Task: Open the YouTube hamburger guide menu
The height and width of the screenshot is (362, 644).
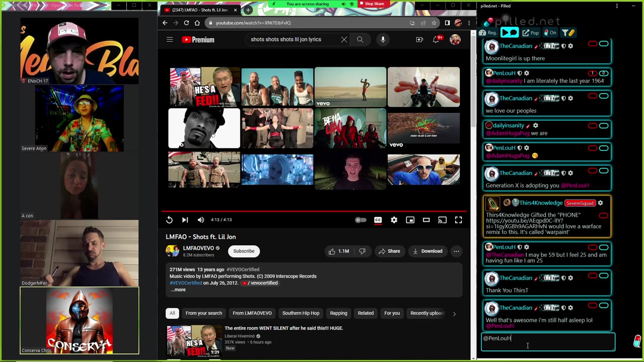Action: 170,40
